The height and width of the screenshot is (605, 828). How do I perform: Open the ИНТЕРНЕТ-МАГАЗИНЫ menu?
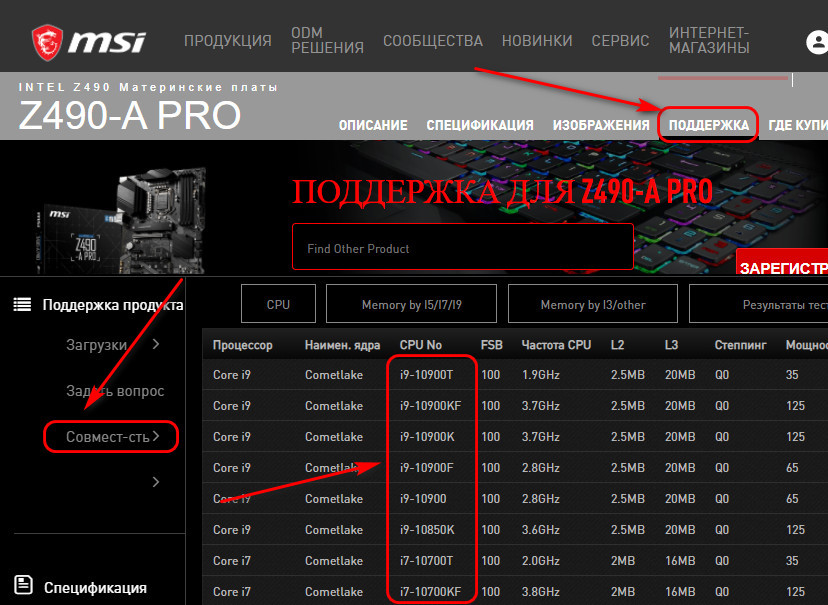click(x=709, y=41)
